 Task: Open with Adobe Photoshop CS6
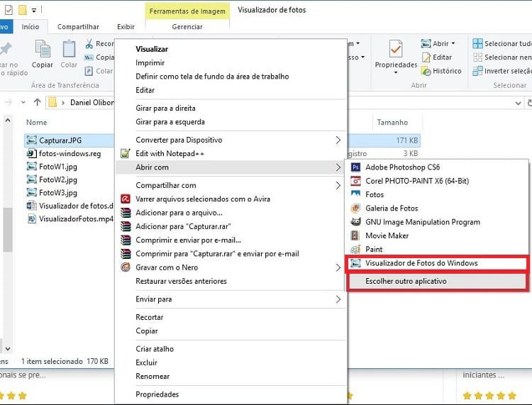tap(436, 167)
